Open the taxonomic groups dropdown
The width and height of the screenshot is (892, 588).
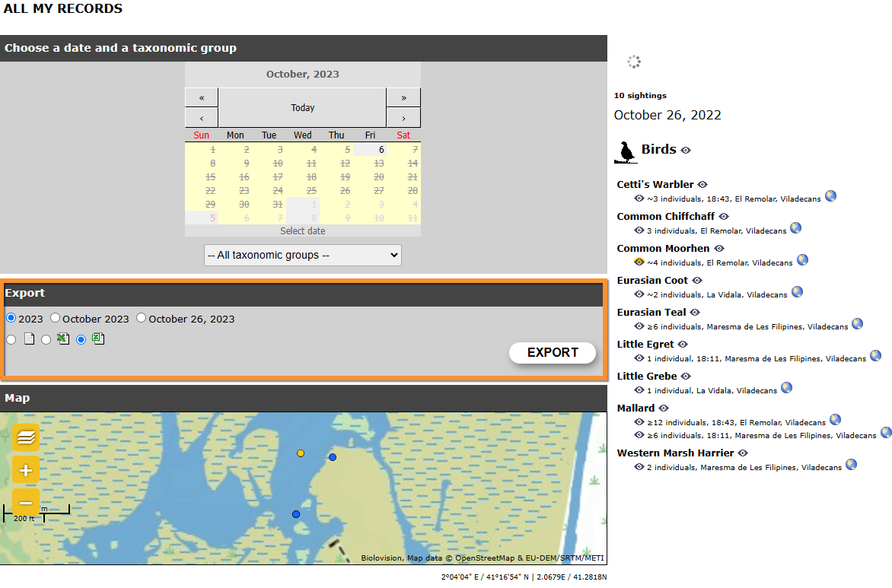tap(302, 256)
